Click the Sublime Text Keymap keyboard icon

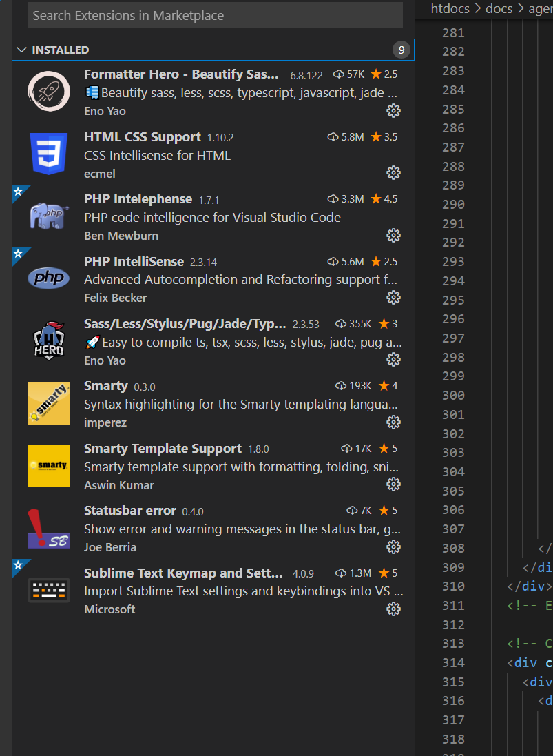tap(48, 591)
